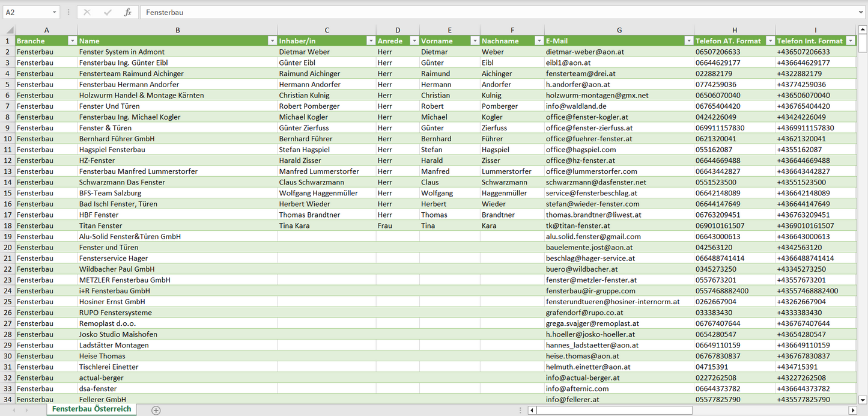Add a new sheet with plus icon

[156, 410]
